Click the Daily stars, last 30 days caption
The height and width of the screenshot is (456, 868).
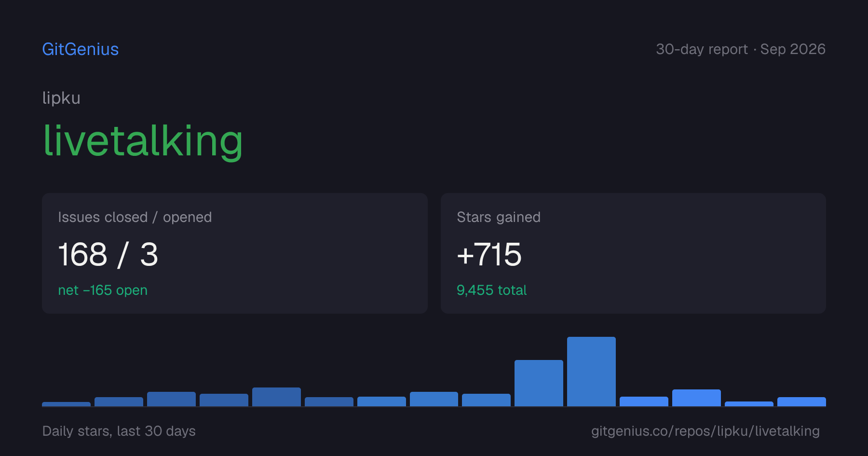(119, 431)
